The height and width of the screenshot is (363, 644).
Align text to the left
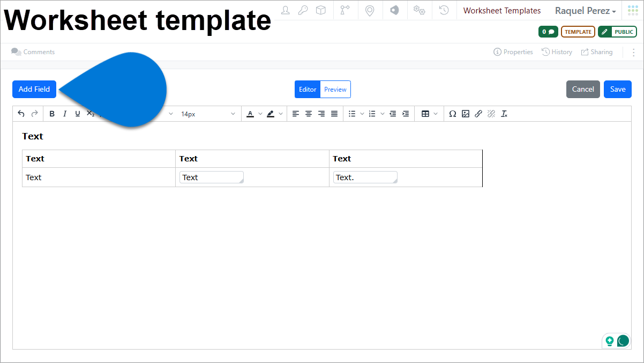[x=296, y=114]
